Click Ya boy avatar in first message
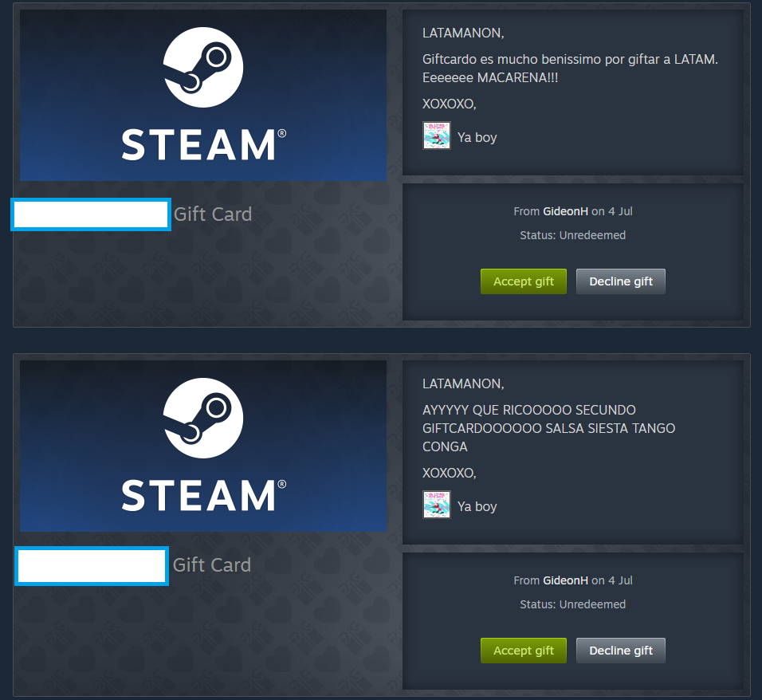The width and height of the screenshot is (762, 700). pos(437,136)
